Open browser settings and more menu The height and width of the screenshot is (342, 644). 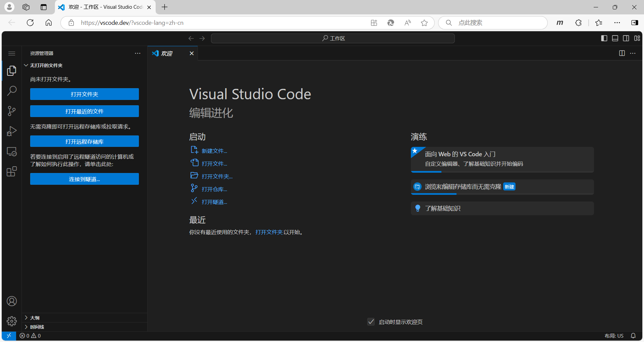(617, 23)
